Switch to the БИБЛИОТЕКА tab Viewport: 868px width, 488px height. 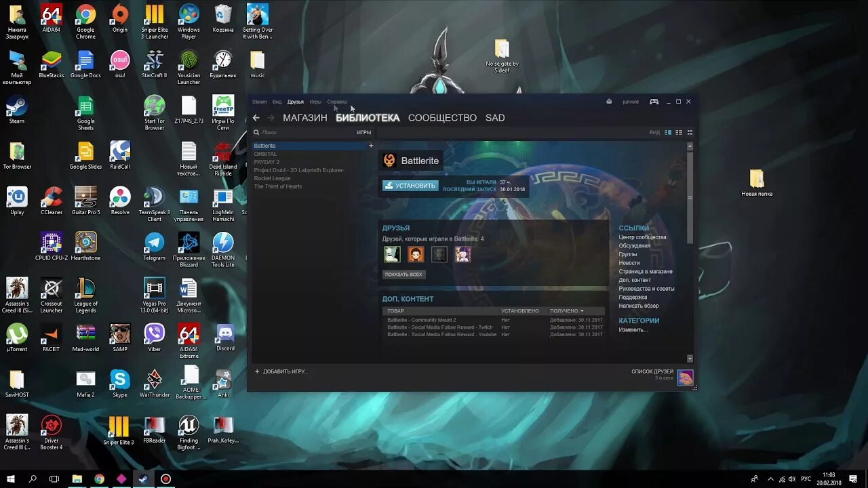pos(368,118)
